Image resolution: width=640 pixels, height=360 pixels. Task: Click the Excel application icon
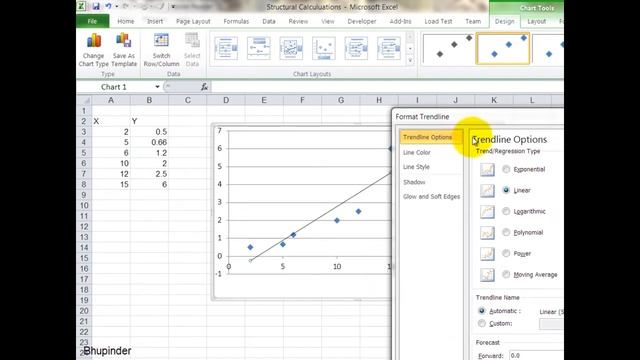(82, 6)
